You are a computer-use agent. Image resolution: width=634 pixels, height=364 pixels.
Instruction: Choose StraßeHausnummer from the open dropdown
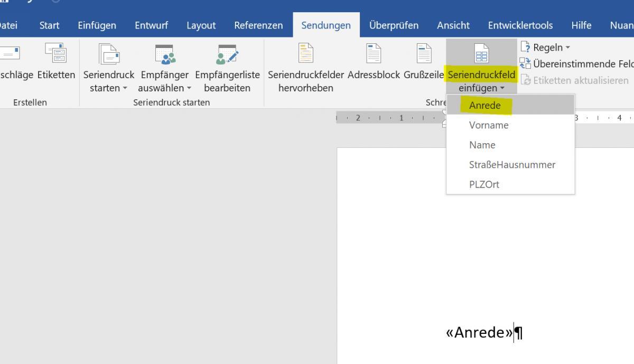pyautogui.click(x=512, y=164)
